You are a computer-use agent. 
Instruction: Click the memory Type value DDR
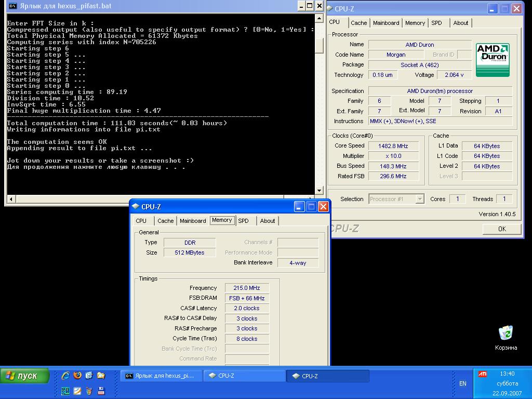190,243
